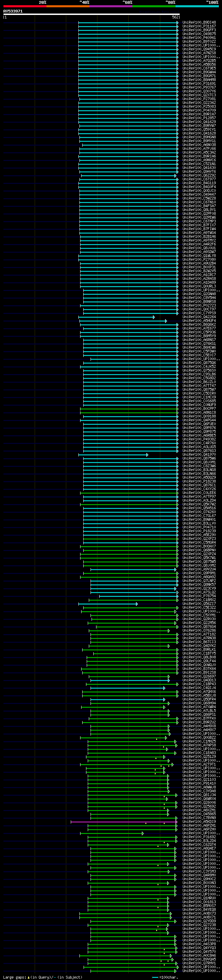Click hit UniRef100_A7NZS8

[x=199, y=53]
